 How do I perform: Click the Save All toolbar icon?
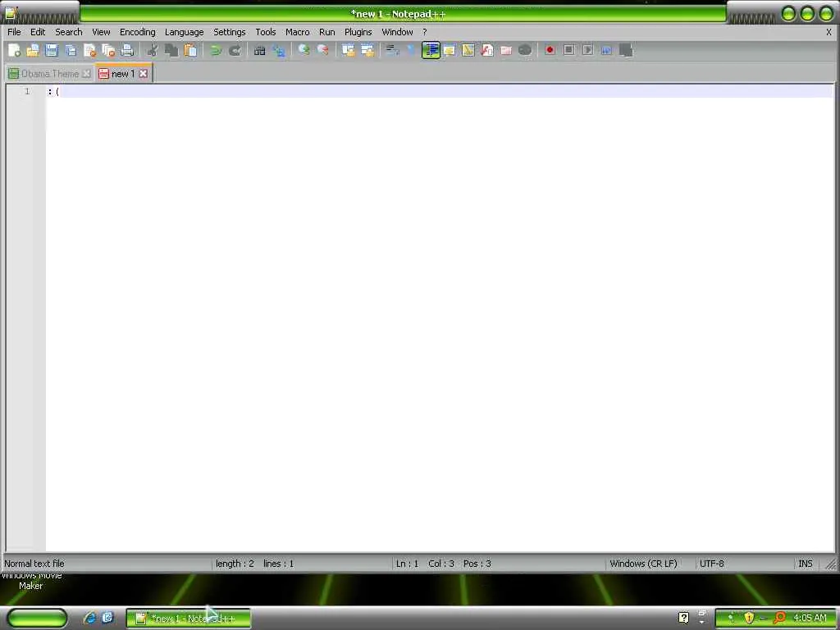tap(71, 50)
